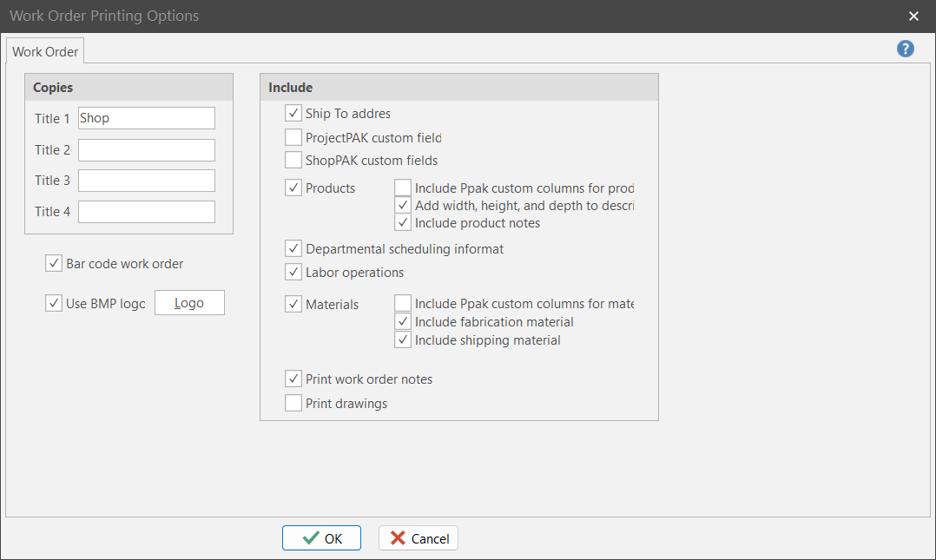Click OK to confirm printing options

pyautogui.click(x=321, y=538)
